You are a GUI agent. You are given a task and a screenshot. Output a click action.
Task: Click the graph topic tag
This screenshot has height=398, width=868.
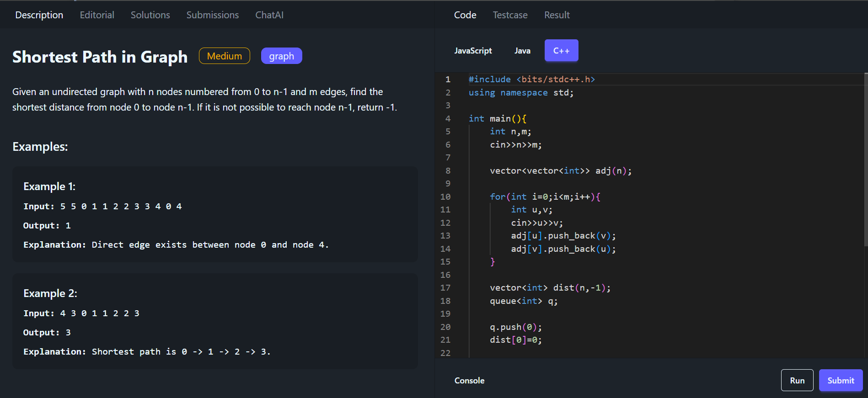(281, 56)
